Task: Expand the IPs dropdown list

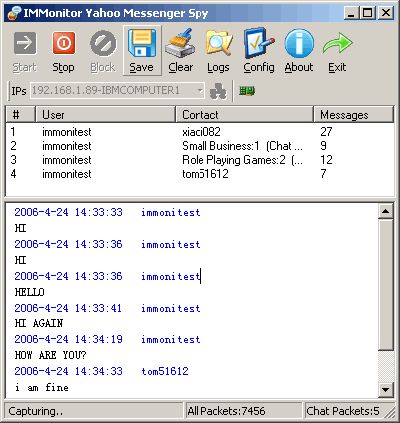Action: (x=199, y=90)
